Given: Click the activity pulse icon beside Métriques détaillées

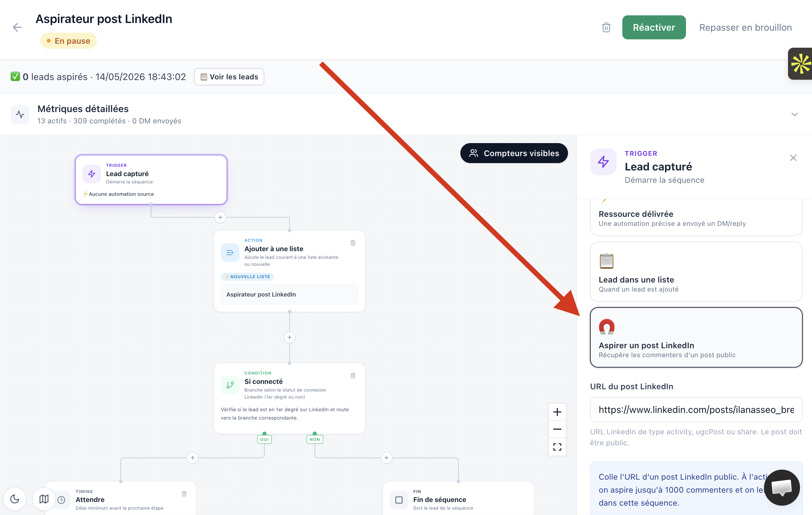Looking at the screenshot, I should tap(20, 114).
